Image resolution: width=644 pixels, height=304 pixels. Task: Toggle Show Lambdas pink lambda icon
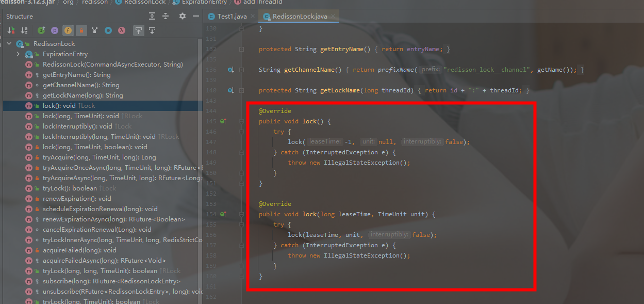pos(122,30)
